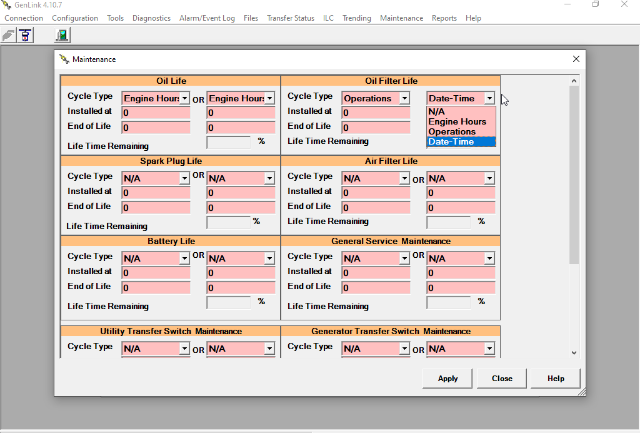Click the GenLink application title icon
This screenshot has width=640, height=433.
(7, 5)
